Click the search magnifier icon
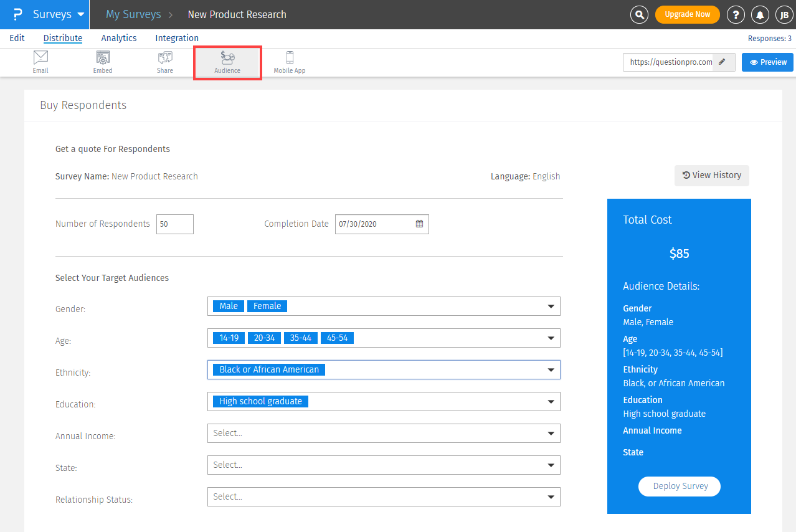This screenshot has width=796, height=532. [x=639, y=14]
